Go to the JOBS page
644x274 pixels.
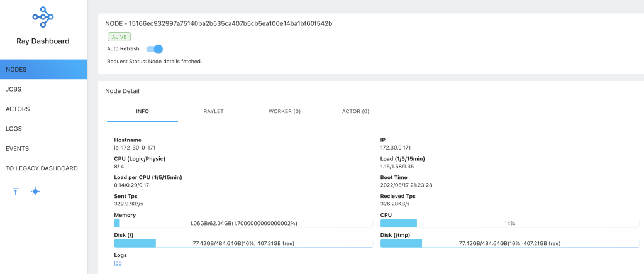[x=43, y=89]
